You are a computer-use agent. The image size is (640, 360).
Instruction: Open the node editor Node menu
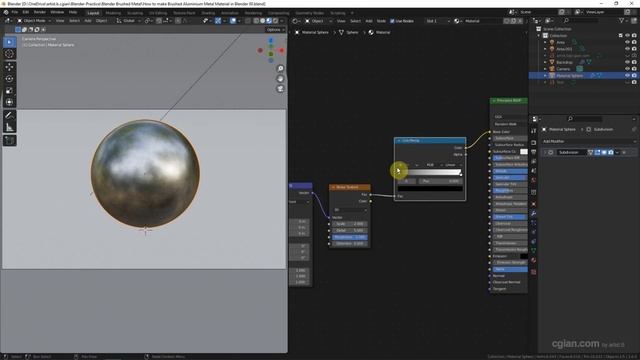click(x=381, y=21)
